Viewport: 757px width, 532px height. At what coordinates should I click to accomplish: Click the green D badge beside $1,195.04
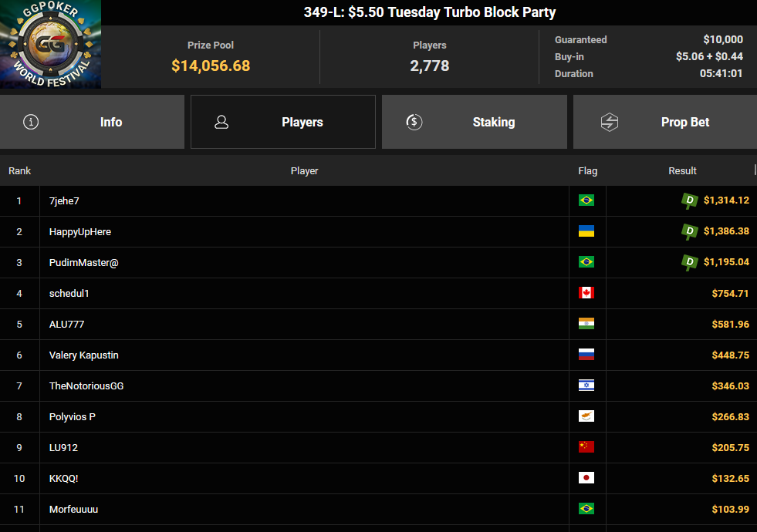(689, 262)
